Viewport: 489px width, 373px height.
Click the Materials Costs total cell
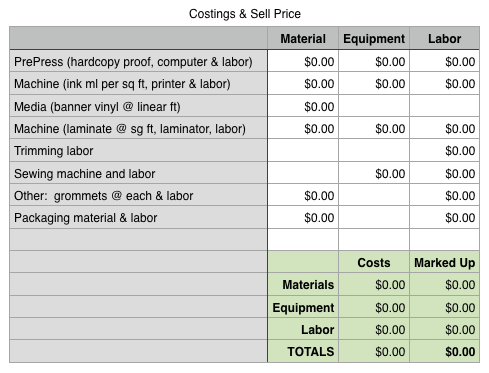pyautogui.click(x=374, y=284)
